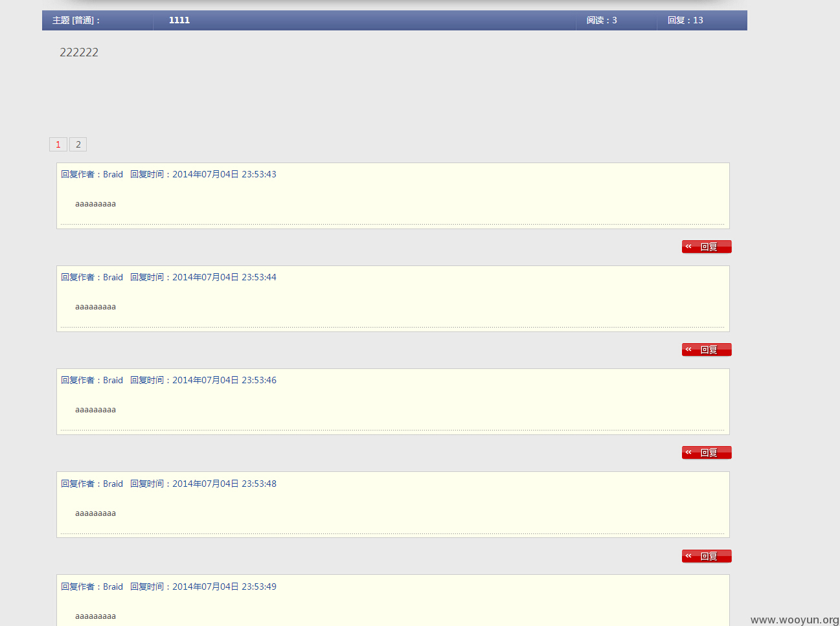Click aaaaaaaaa text in 23:53:48 reply
The width and height of the screenshot is (840, 626).
click(95, 513)
